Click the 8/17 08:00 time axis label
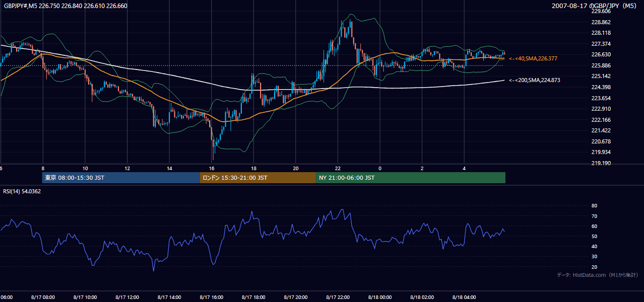The height and width of the screenshot is (302, 644). pos(42,297)
